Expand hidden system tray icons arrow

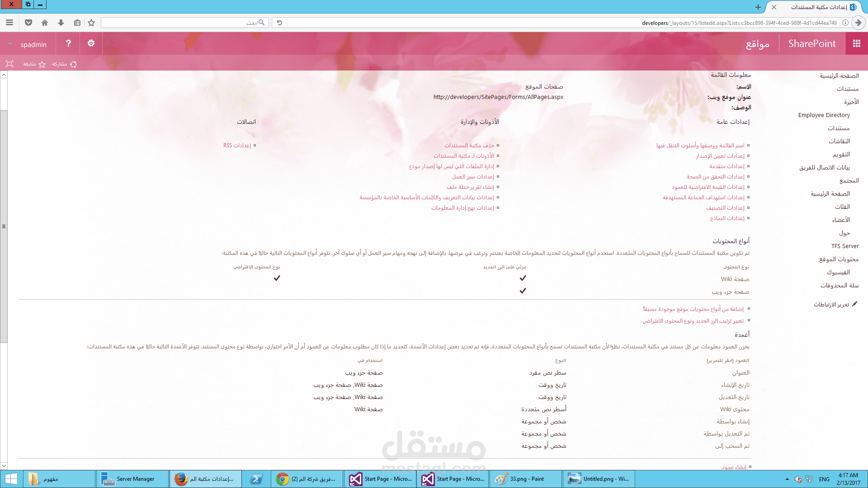pyautogui.click(x=787, y=479)
